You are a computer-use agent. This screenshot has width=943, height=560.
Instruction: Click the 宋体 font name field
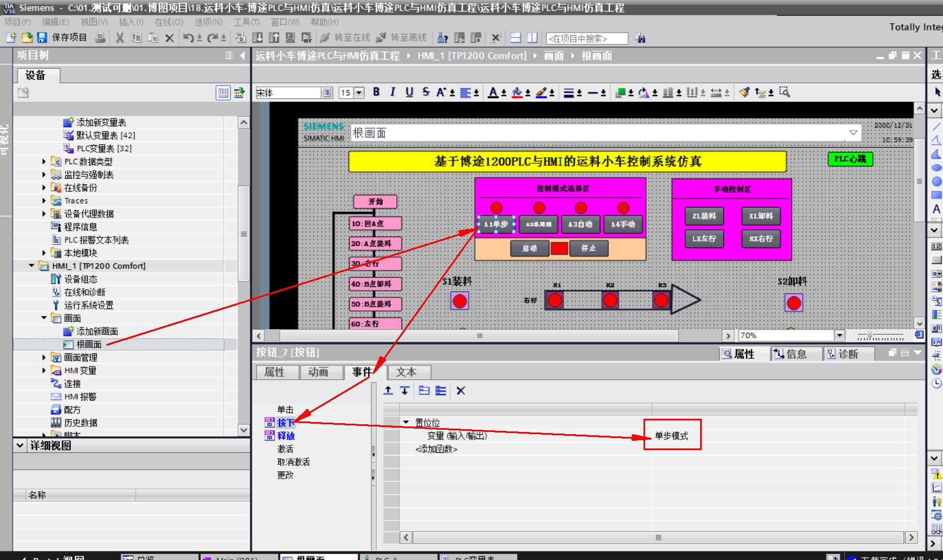coord(289,93)
